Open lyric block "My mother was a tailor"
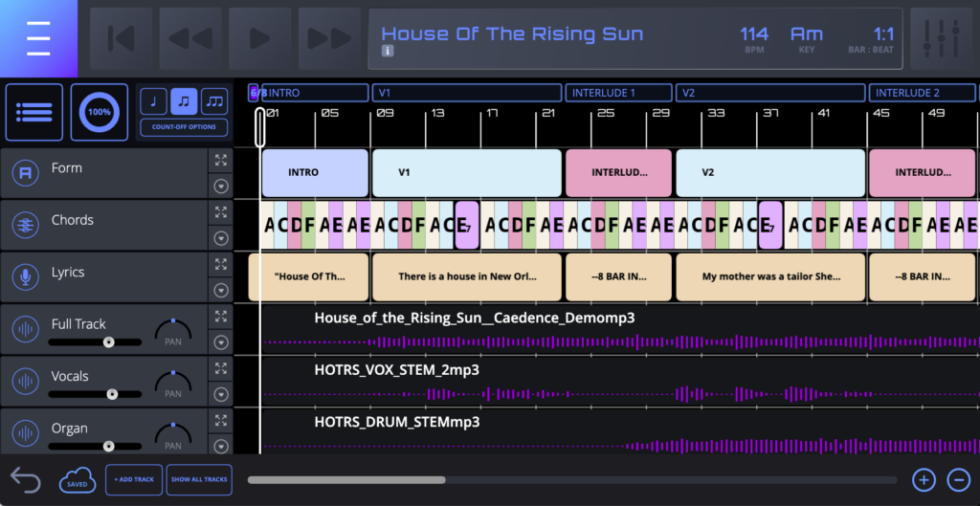The image size is (980, 506). (x=770, y=277)
